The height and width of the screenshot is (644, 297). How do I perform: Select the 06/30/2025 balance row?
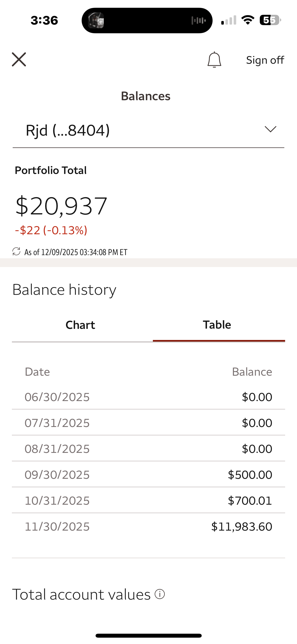148,397
